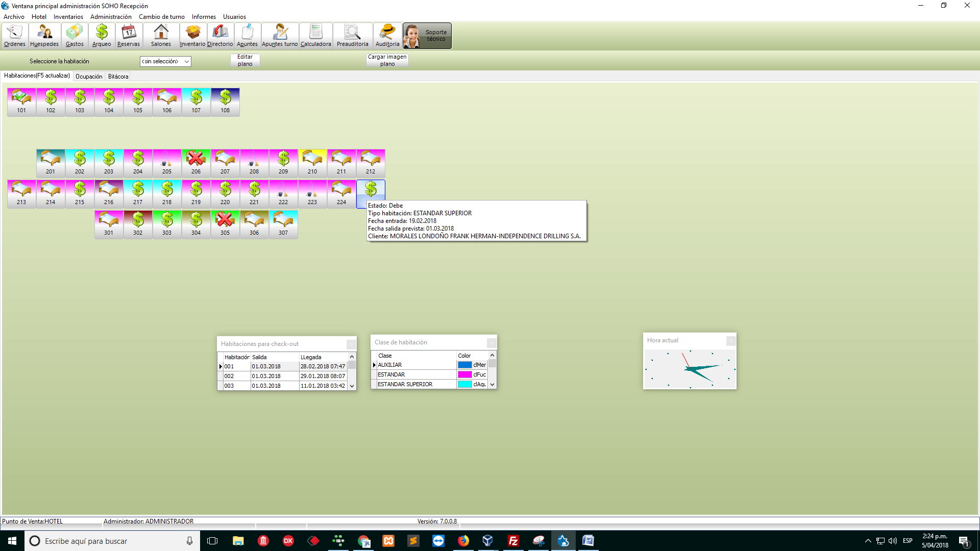Open the Arqueo dollar icon
980x551 pixels.
click(102, 36)
